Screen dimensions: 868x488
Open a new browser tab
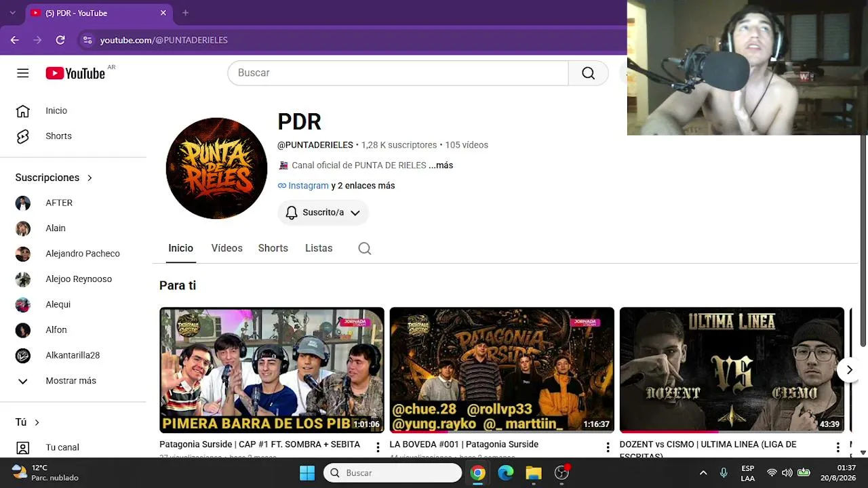tap(185, 13)
